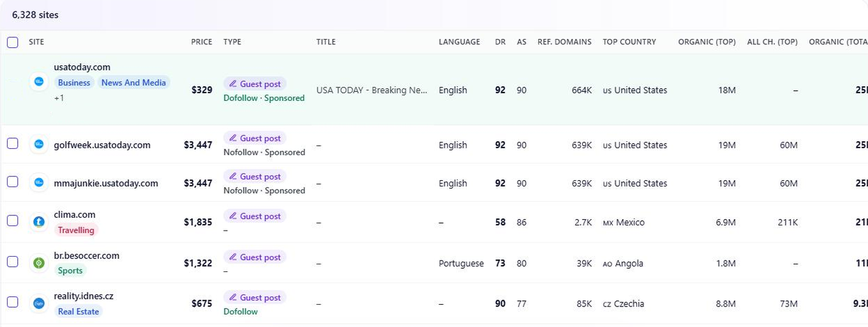This screenshot has width=868, height=327.
Task: Tick the reality.idnes.cz row checkbox
Action: tap(13, 301)
